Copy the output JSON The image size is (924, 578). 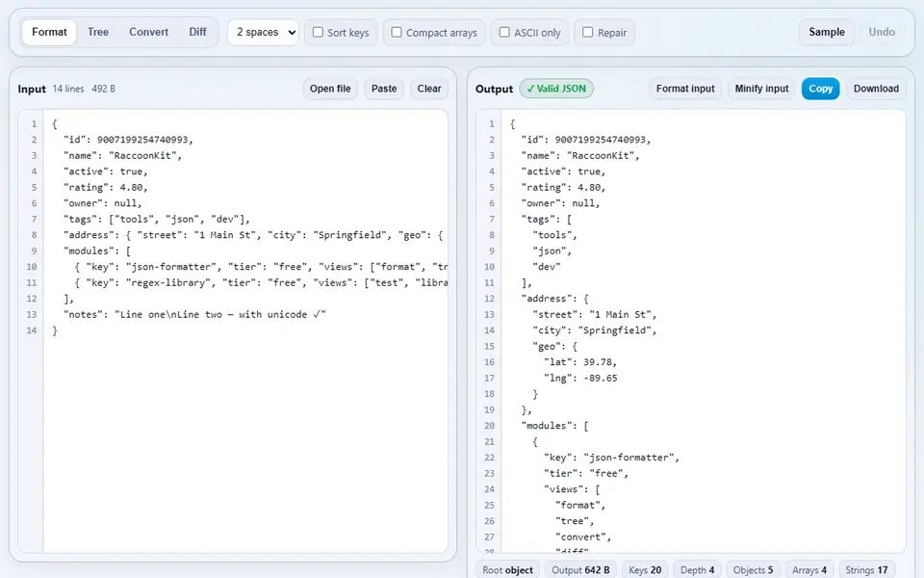[x=820, y=89]
